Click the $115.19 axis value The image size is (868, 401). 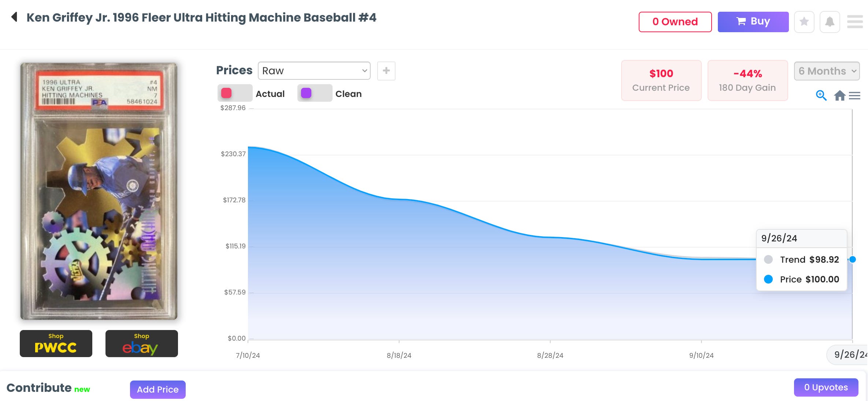coord(235,246)
